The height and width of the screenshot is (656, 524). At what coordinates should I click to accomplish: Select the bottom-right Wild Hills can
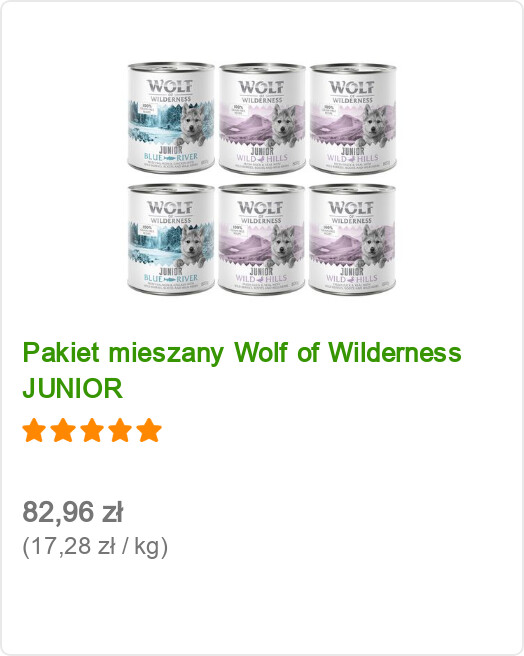point(352,239)
